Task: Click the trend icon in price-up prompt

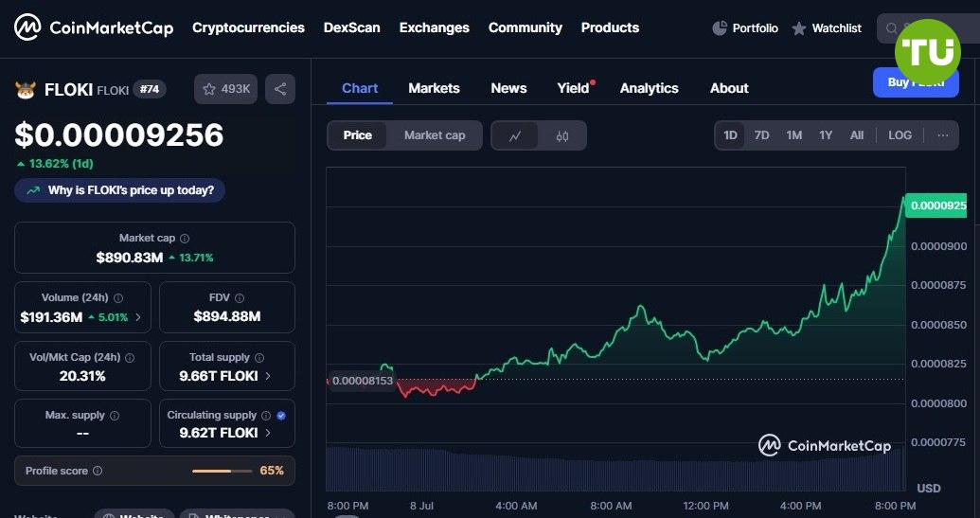Action: 33,190
